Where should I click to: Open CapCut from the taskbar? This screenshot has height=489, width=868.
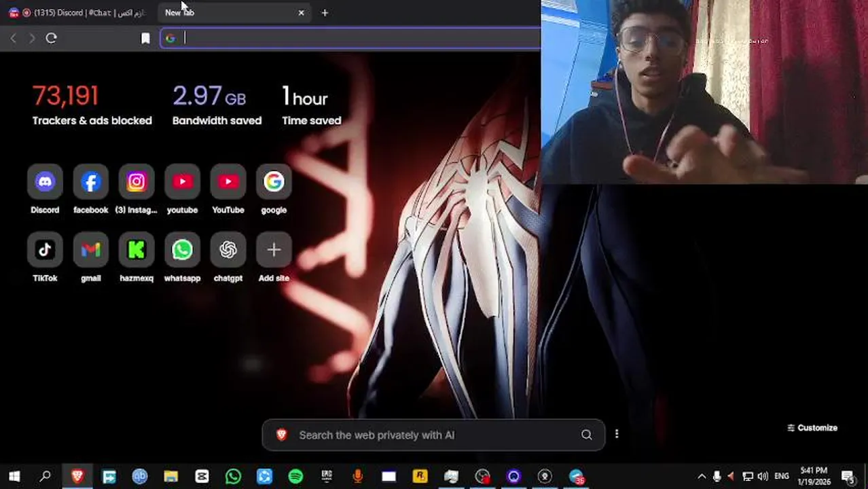click(202, 477)
